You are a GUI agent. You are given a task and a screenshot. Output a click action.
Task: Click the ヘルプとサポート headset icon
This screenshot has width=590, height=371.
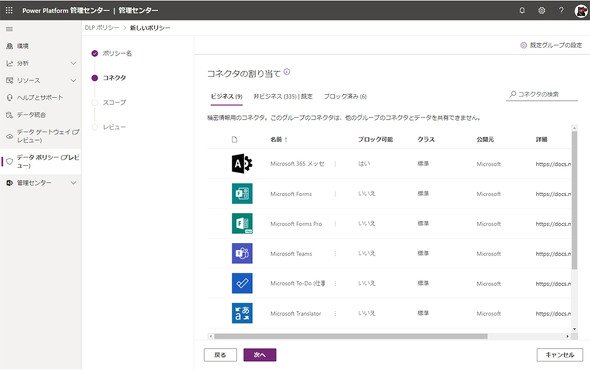click(x=9, y=97)
